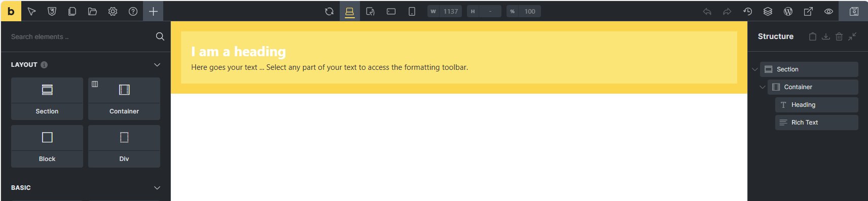Open the templates folder icon

click(92, 11)
